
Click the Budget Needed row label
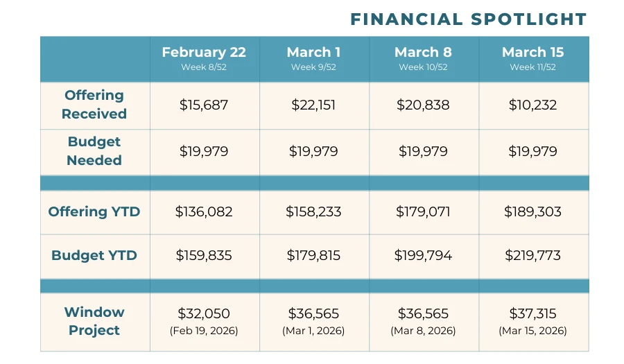coord(94,150)
